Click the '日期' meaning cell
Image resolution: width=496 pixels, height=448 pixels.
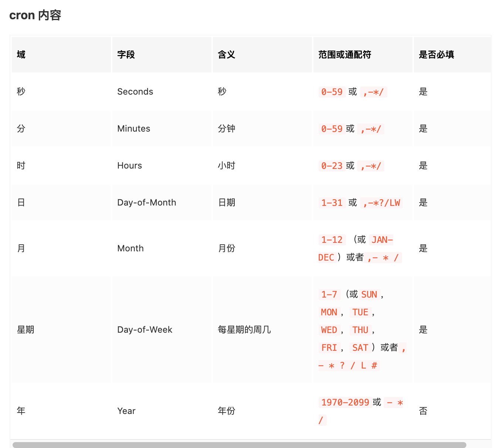(262, 203)
